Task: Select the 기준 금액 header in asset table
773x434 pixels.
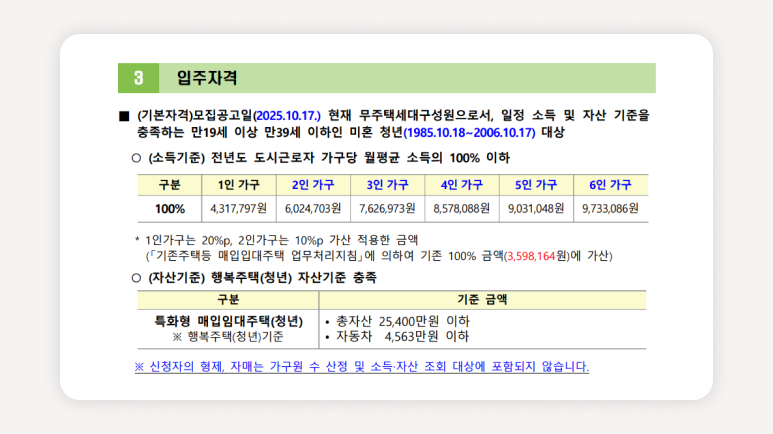Action: (482, 299)
